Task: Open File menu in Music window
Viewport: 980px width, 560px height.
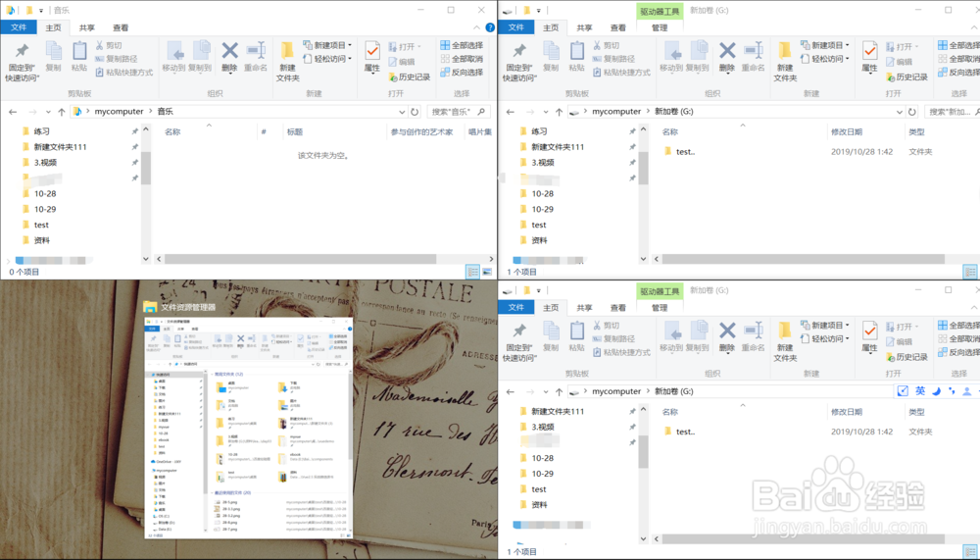Action: [19, 27]
